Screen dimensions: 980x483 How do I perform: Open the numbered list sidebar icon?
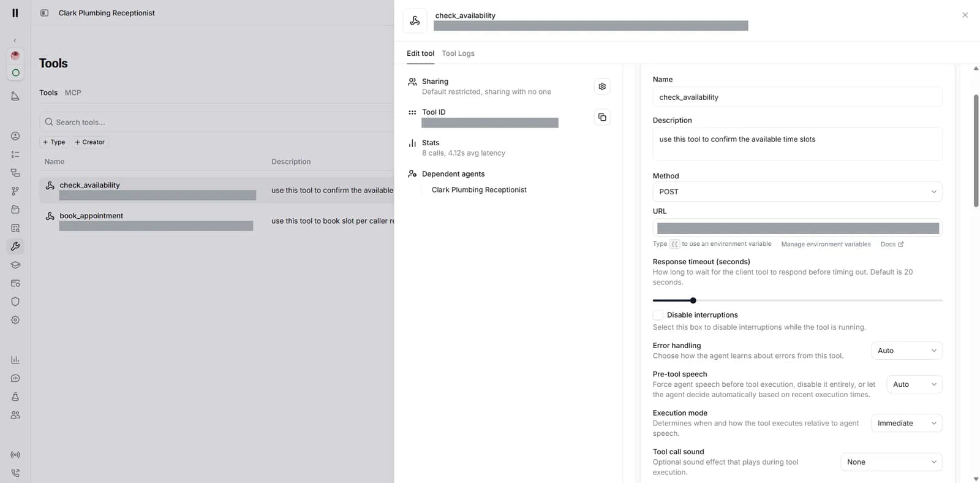click(15, 154)
